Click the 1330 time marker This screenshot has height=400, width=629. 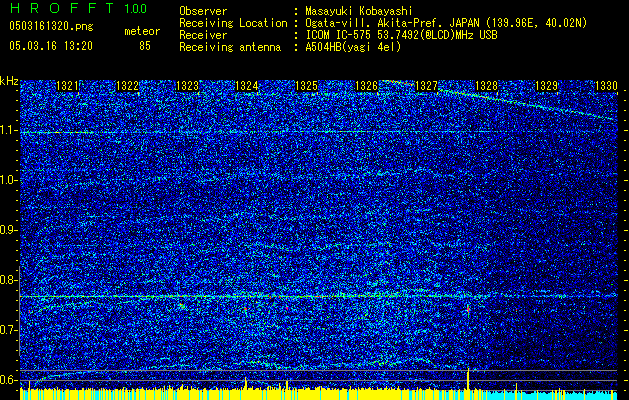click(606, 85)
